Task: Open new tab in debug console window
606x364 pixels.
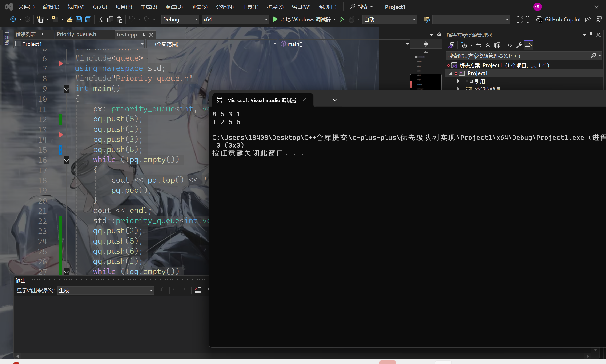Action: coord(322,100)
